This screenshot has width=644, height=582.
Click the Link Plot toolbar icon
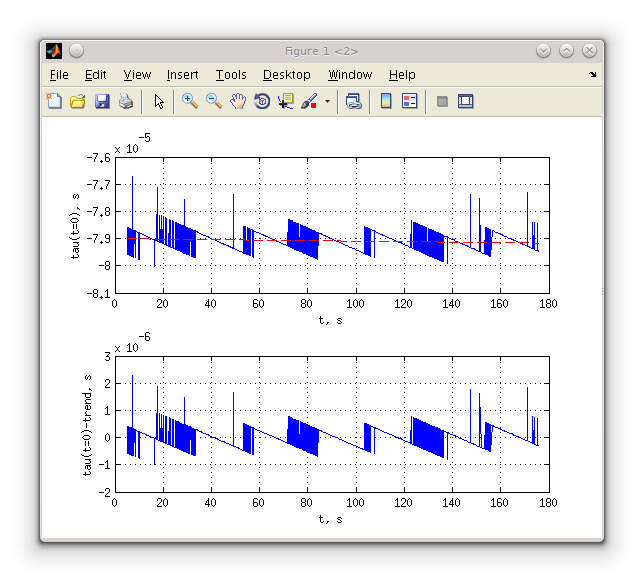[354, 101]
